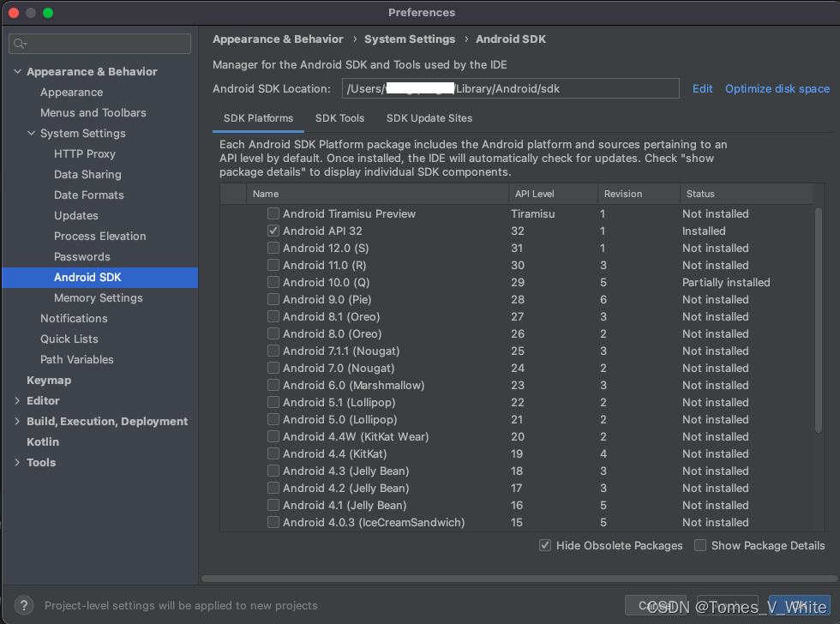Click the Revision column header
This screenshot has width=840, height=624.
(639, 194)
